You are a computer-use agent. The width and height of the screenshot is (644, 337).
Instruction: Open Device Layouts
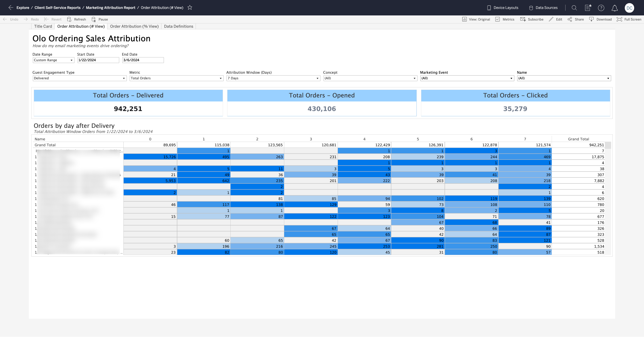(x=503, y=8)
